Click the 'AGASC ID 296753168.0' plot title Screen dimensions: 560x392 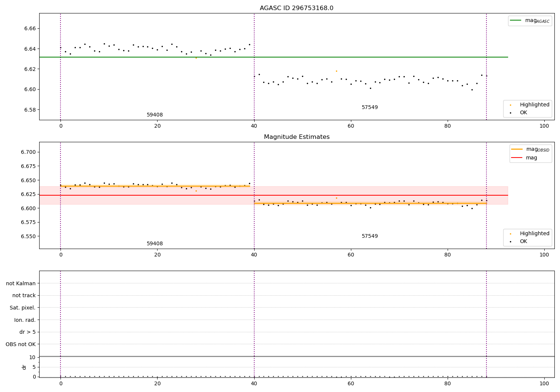click(x=296, y=8)
